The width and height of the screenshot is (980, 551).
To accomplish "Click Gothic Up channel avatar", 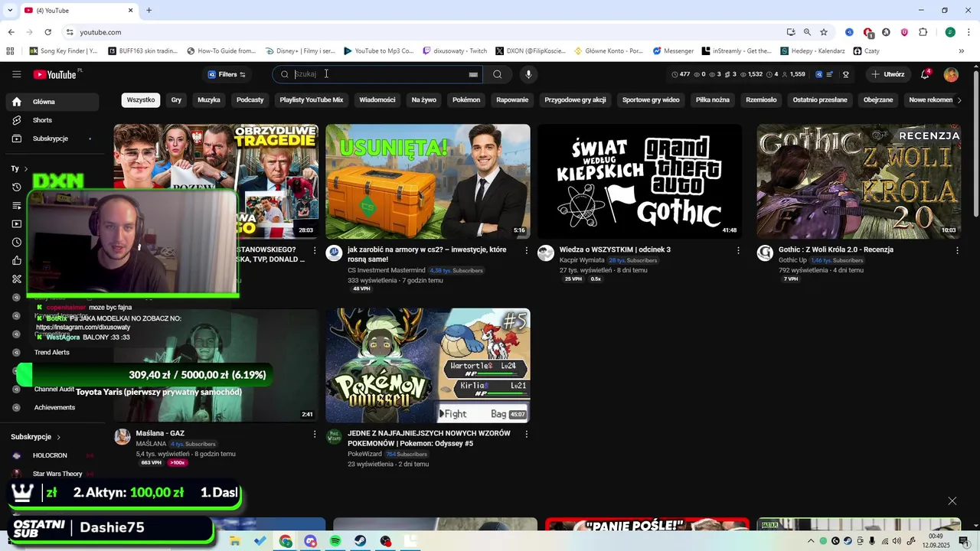I will (765, 253).
